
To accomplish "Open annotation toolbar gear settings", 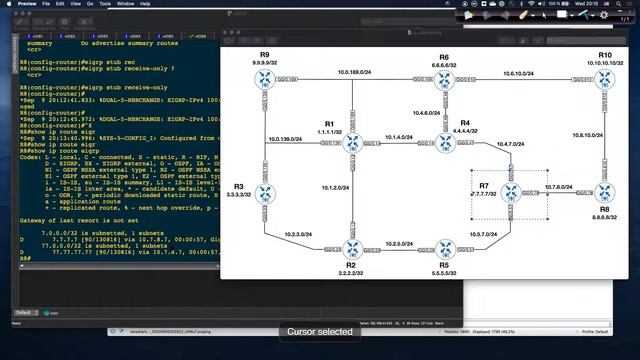I will coord(604,15).
